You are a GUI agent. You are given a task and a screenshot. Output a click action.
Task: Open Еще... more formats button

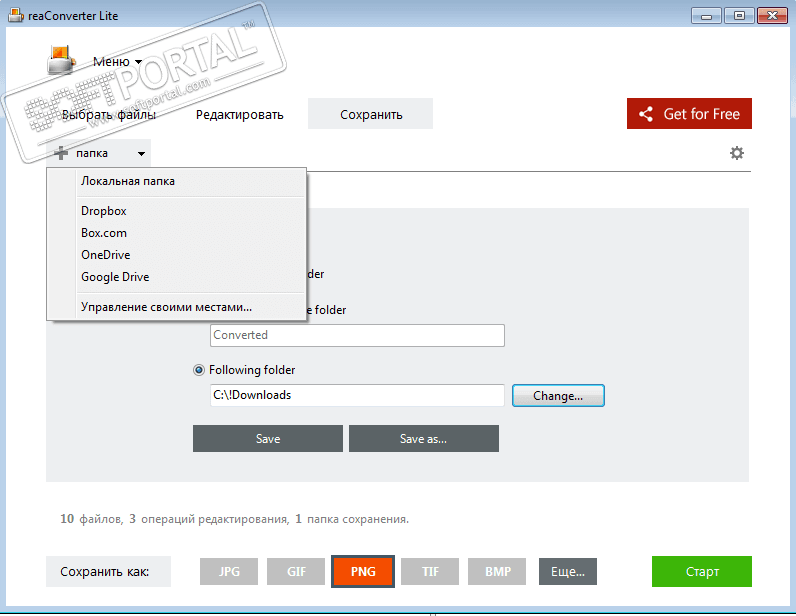tap(568, 572)
